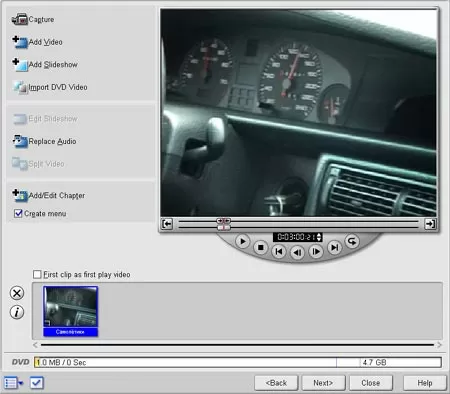450x394 pixels.
Task: Jump to the start of the clip
Action: [279, 251]
